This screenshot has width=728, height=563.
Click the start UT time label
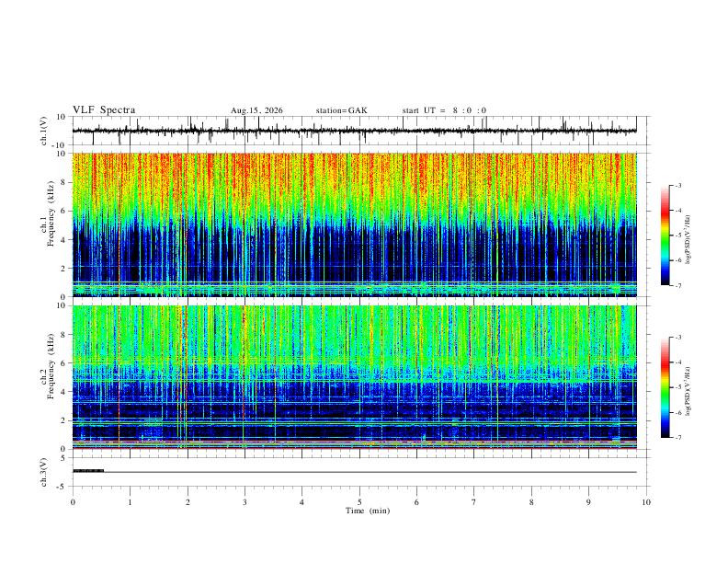pyautogui.click(x=444, y=110)
